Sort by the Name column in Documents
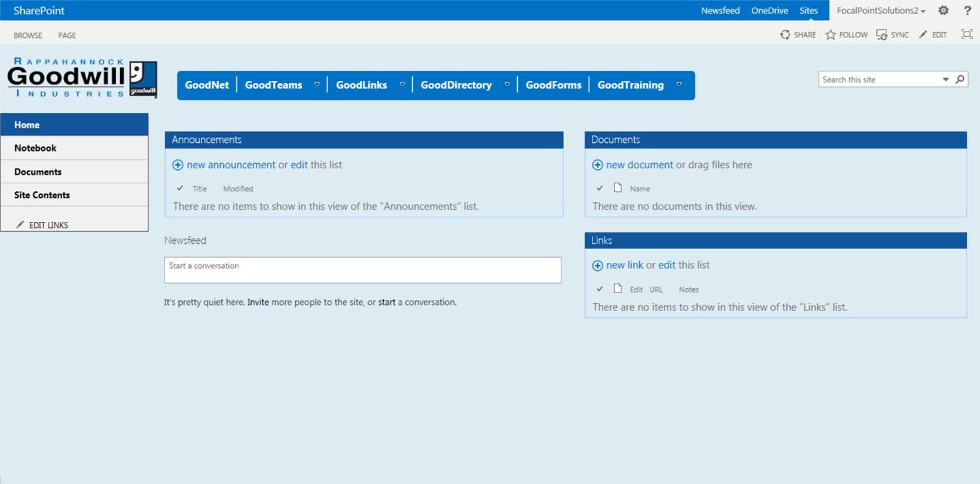 pyautogui.click(x=640, y=188)
